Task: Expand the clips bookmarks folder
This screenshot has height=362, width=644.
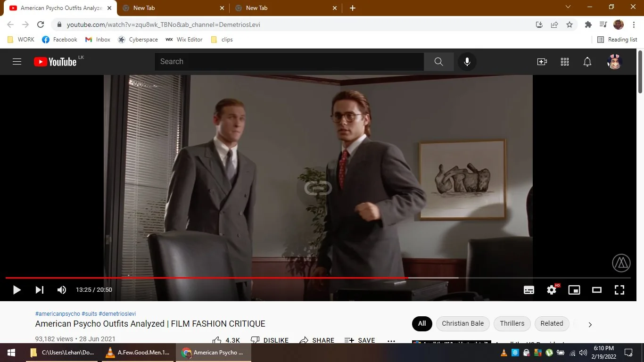Action: (222, 40)
